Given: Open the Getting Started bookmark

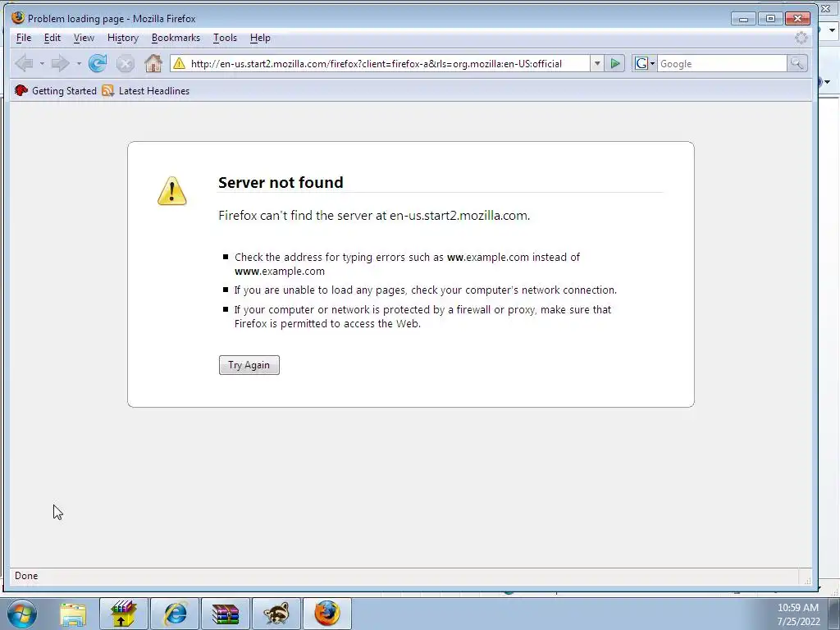Looking at the screenshot, I should click(x=56, y=91).
